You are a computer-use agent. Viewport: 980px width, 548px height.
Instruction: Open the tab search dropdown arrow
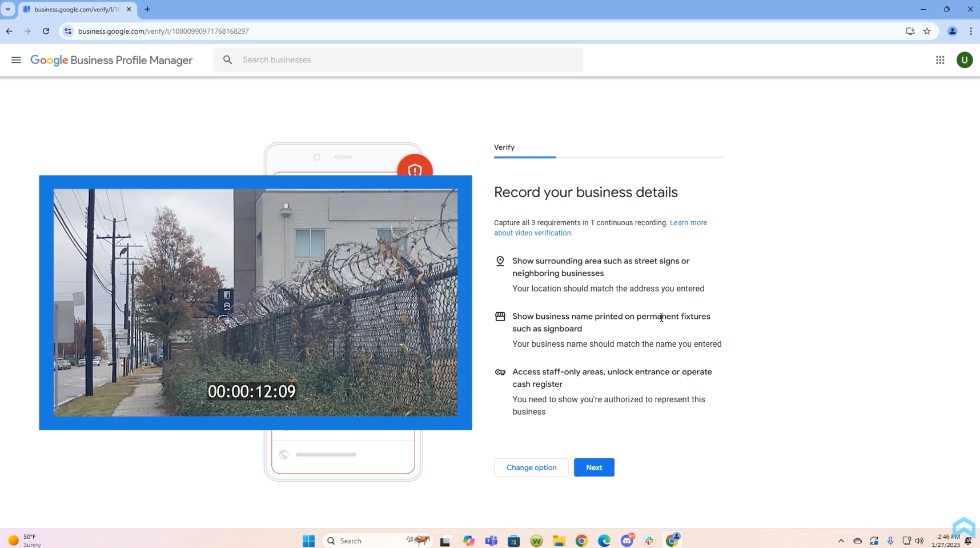(x=8, y=9)
